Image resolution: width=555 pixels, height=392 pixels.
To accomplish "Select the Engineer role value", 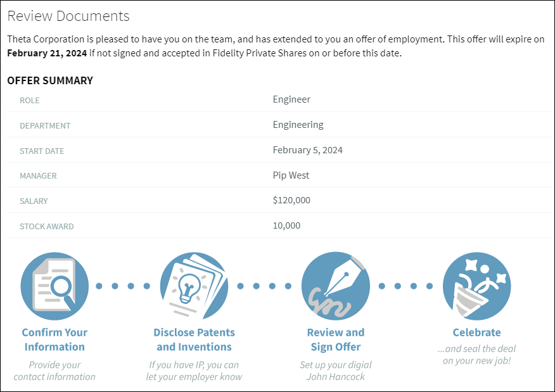I will (291, 99).
